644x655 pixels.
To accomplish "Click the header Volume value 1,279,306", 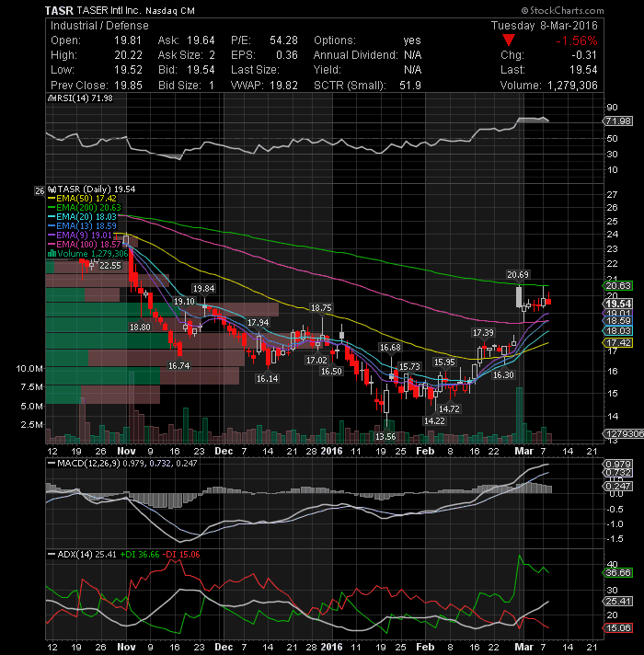I will (x=572, y=86).
